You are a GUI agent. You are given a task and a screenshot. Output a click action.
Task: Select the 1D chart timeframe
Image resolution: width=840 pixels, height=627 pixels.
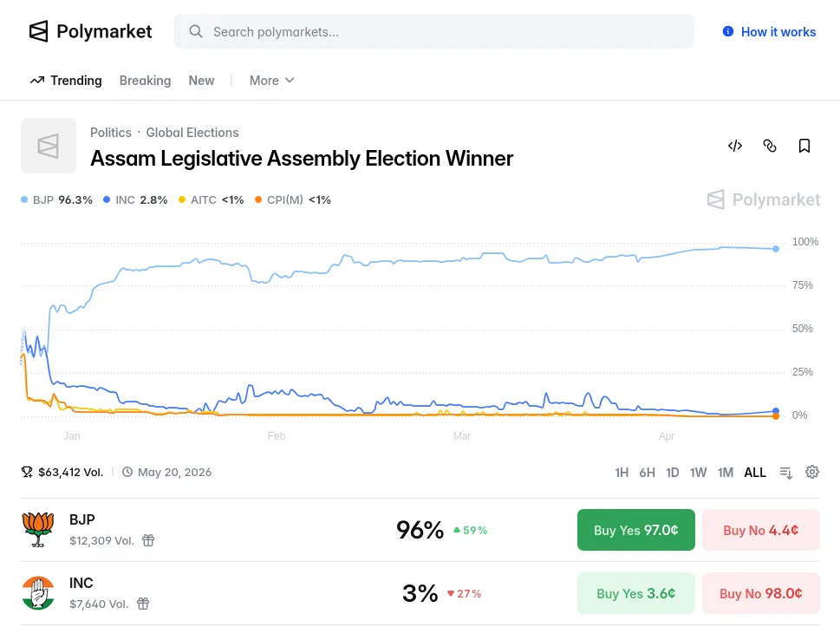coord(673,473)
